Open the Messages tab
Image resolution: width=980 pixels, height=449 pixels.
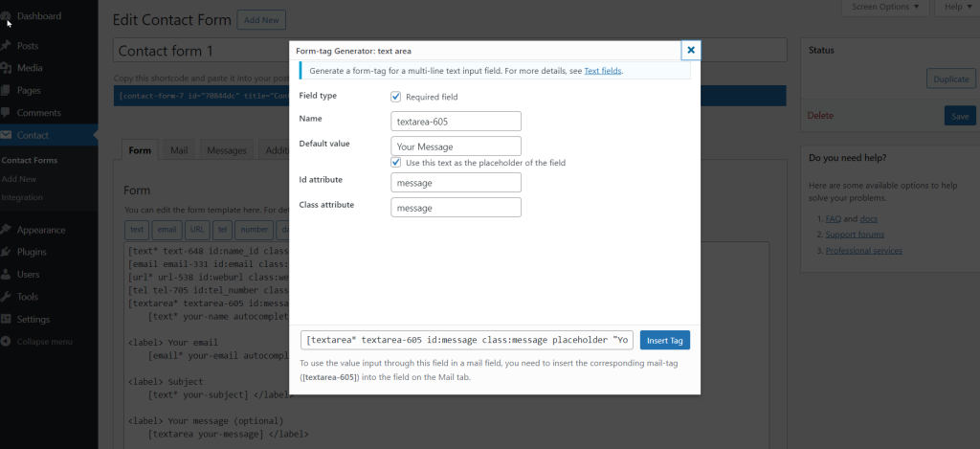tap(227, 151)
